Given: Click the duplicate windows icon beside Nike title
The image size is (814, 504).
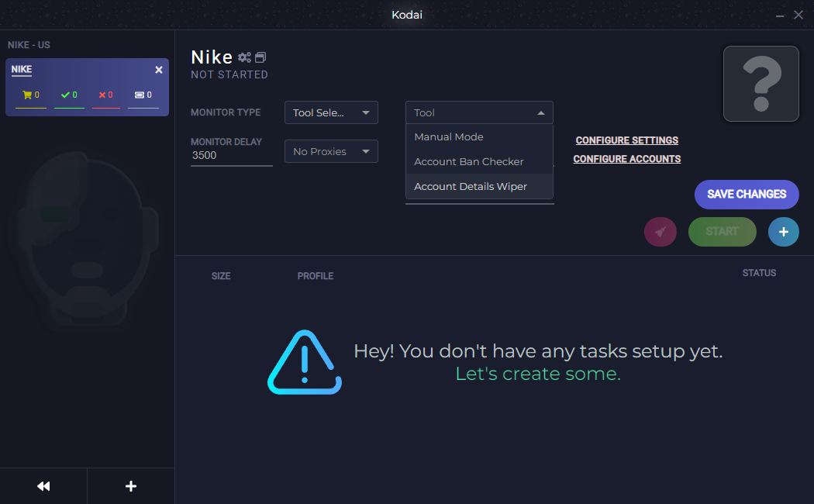Looking at the screenshot, I should point(260,57).
